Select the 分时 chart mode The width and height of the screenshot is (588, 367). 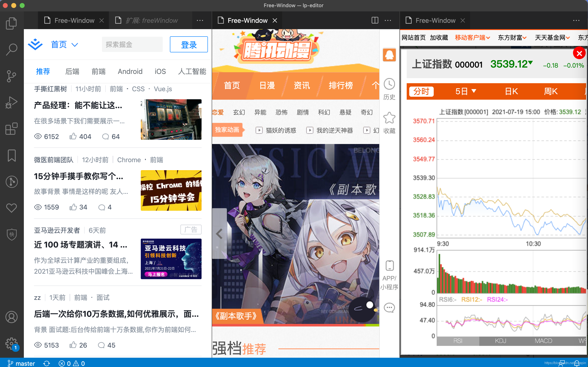point(421,91)
